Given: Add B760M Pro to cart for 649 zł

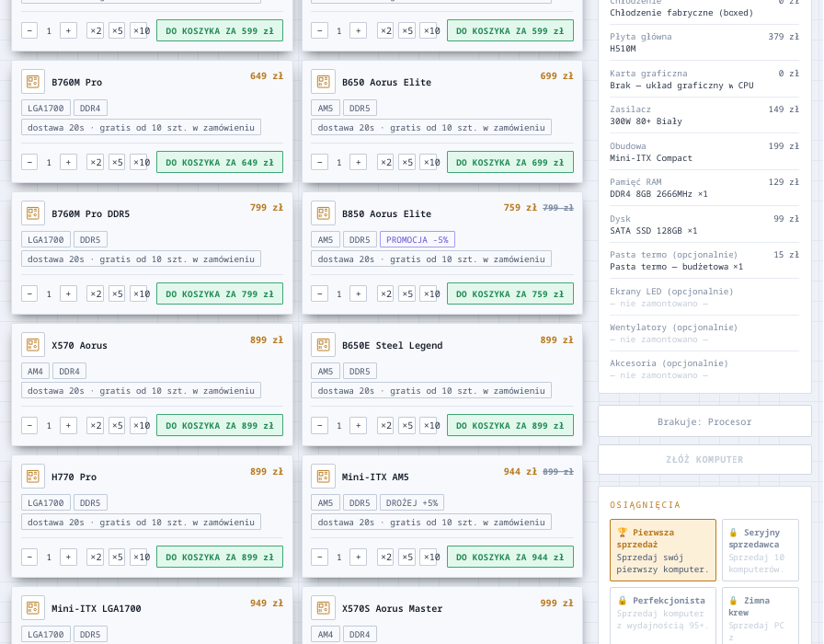Looking at the screenshot, I should pyautogui.click(x=220, y=162).
